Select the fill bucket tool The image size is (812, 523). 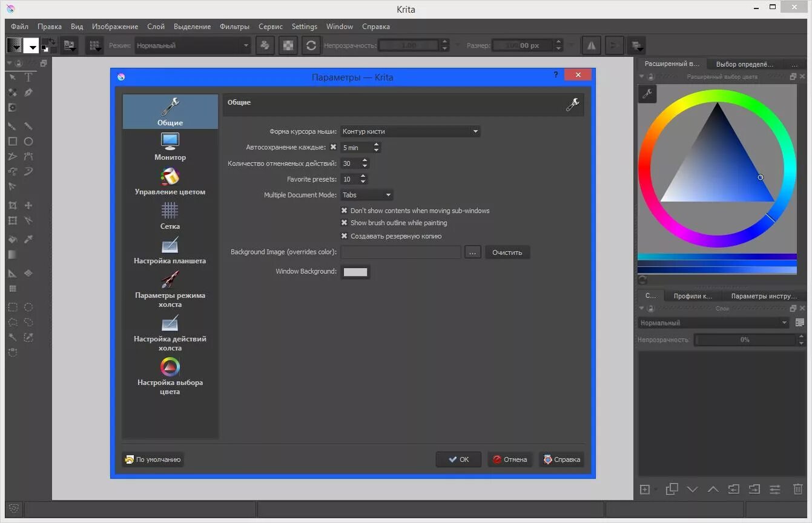click(12, 239)
